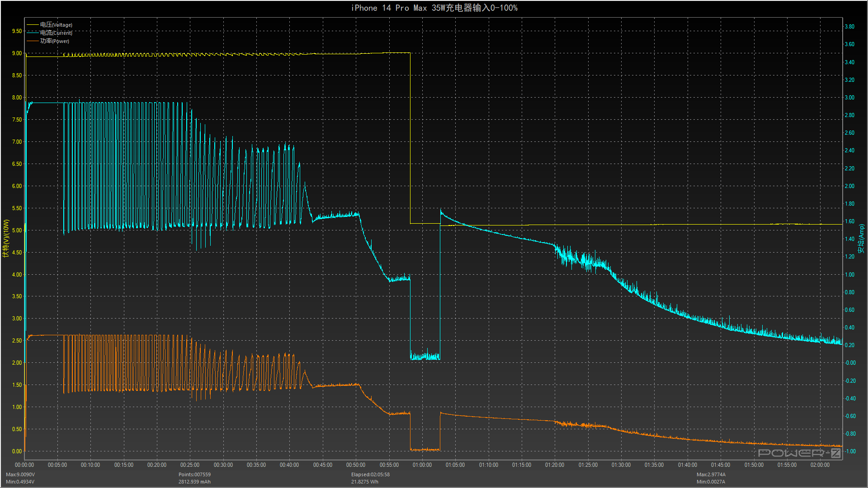This screenshot has width=868, height=488.
Task: Click the 9.00 left voltage axis label
Action: tap(17, 53)
